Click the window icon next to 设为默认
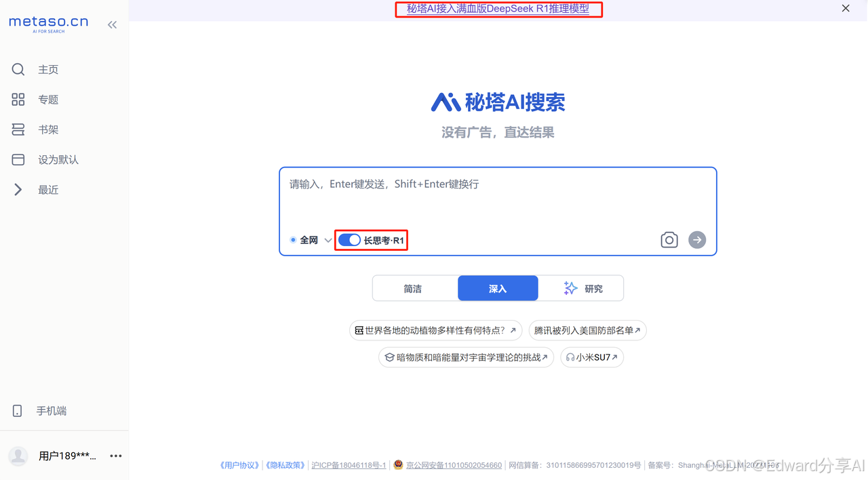The image size is (868, 480). (x=18, y=159)
